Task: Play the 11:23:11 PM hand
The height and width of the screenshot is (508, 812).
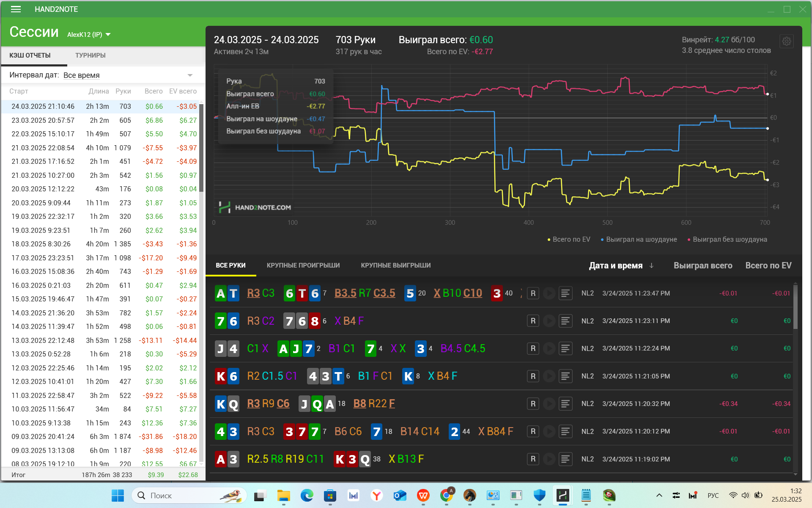Action: pyautogui.click(x=549, y=321)
